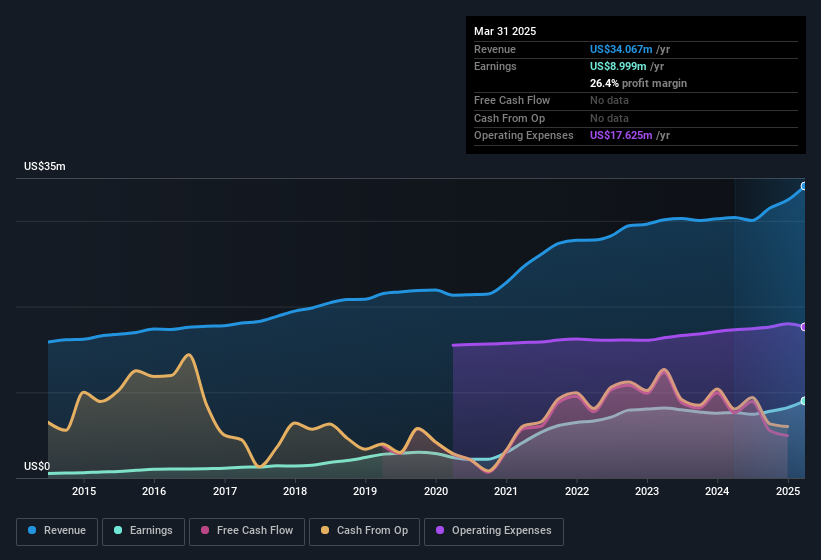Viewport: 821px width, 560px height.
Task: Click the US$17.625m operating expenses value
Action: (x=621, y=136)
